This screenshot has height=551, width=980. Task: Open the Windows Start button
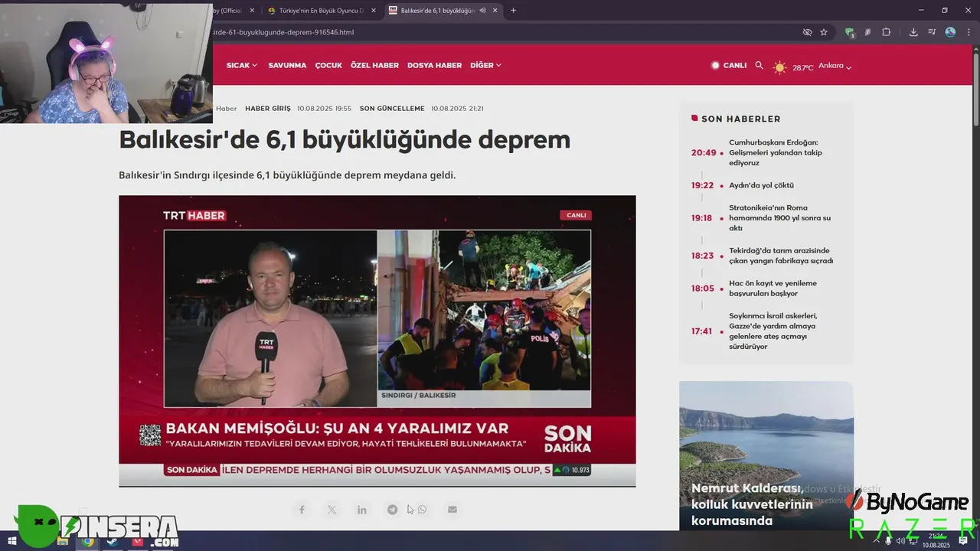pyautogui.click(x=12, y=541)
